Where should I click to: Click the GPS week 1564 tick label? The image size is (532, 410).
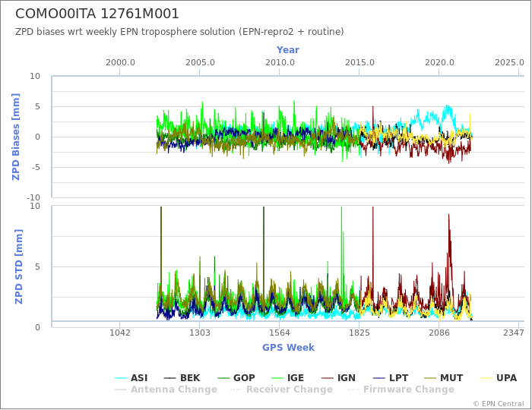click(280, 333)
